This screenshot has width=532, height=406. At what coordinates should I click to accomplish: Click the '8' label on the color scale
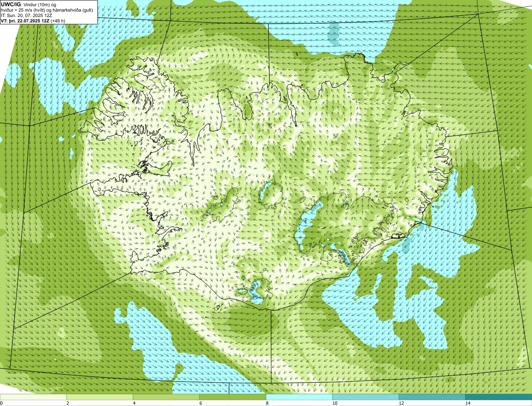pos(267,403)
